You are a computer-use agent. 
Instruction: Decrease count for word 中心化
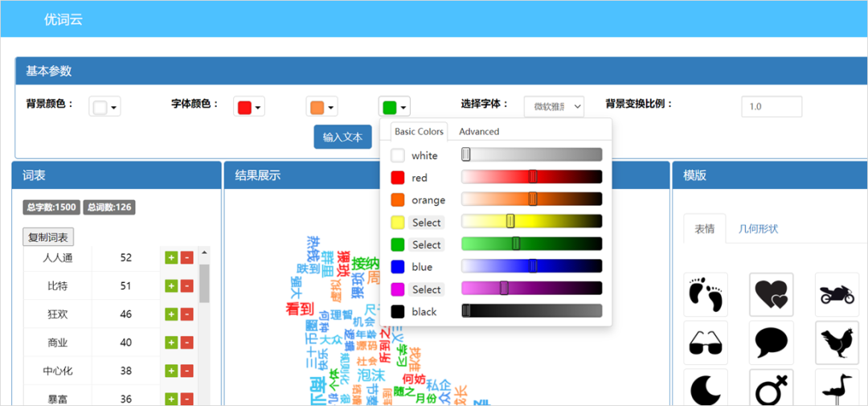187,371
